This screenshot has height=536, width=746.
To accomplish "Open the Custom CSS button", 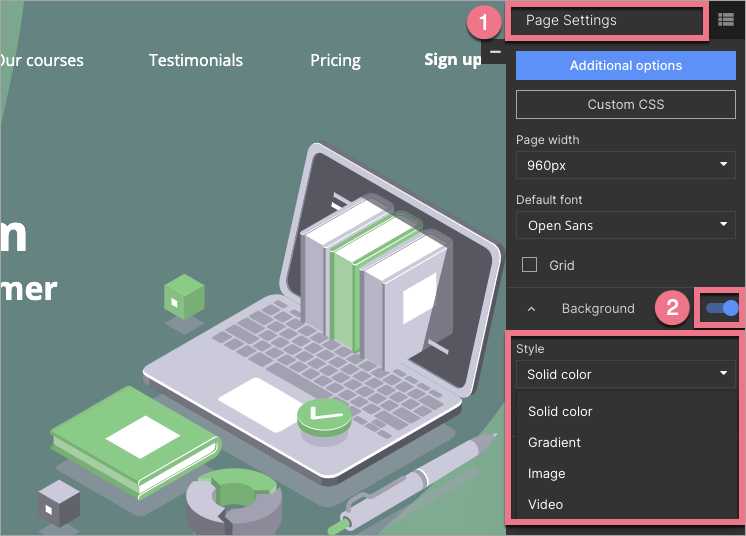I will pos(626,104).
